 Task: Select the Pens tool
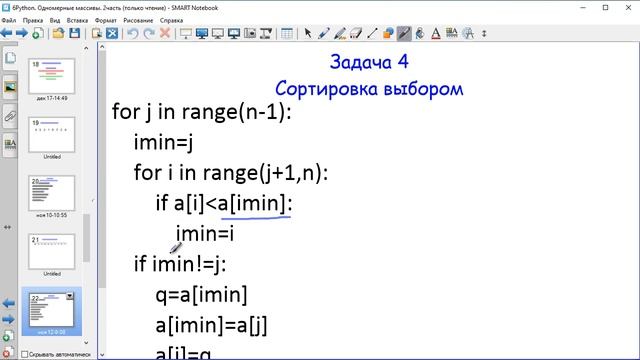(x=324, y=33)
